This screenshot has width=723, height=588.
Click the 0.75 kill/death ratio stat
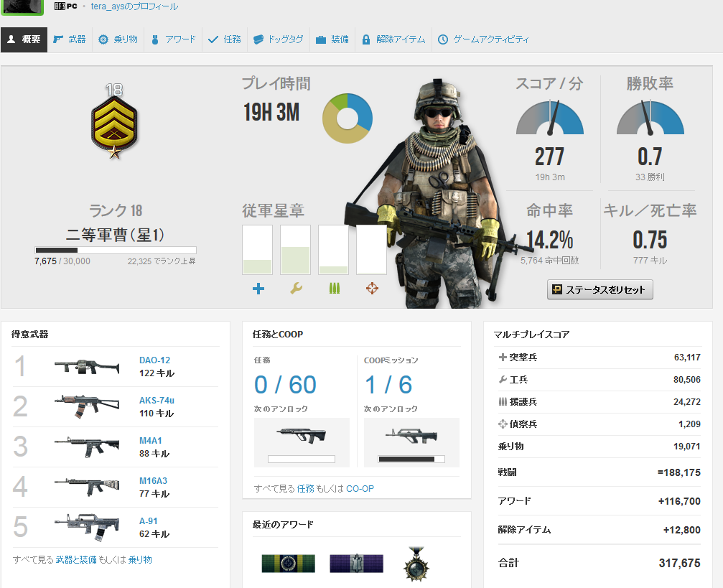pos(650,240)
